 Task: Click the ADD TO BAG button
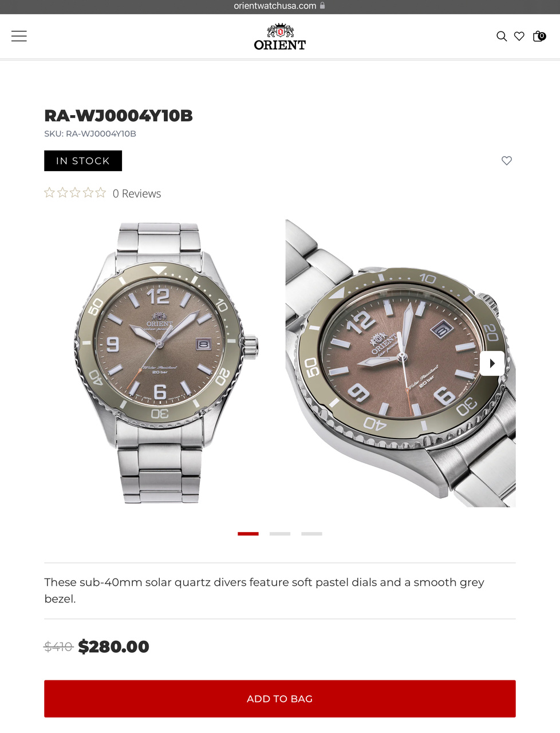point(280,699)
